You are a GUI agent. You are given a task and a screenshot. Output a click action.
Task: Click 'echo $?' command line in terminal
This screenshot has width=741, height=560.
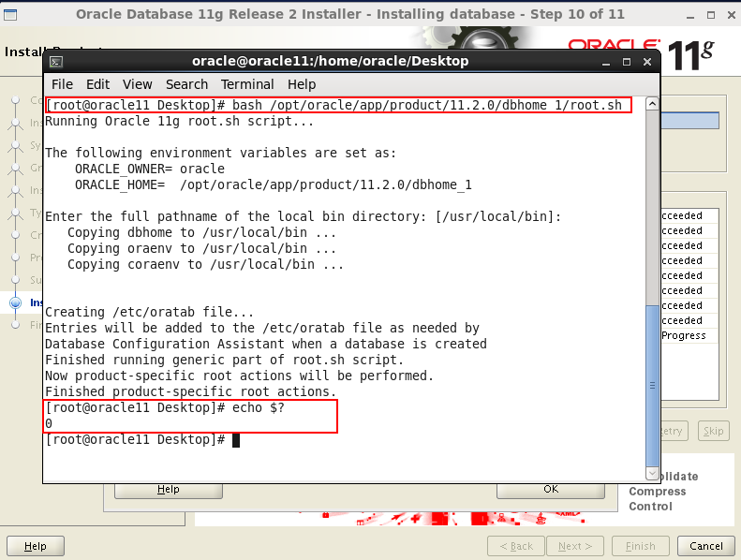click(x=165, y=408)
